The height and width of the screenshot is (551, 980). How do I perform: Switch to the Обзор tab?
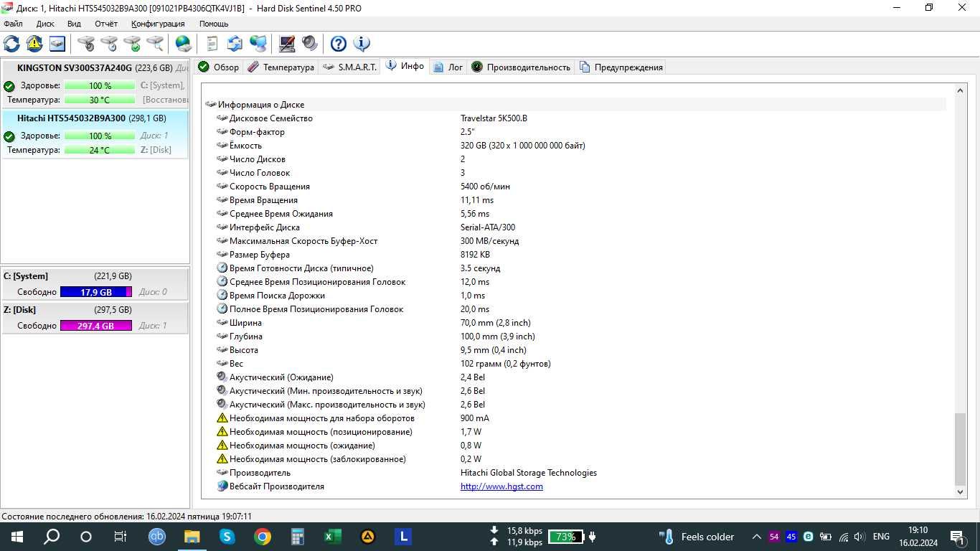(x=218, y=67)
